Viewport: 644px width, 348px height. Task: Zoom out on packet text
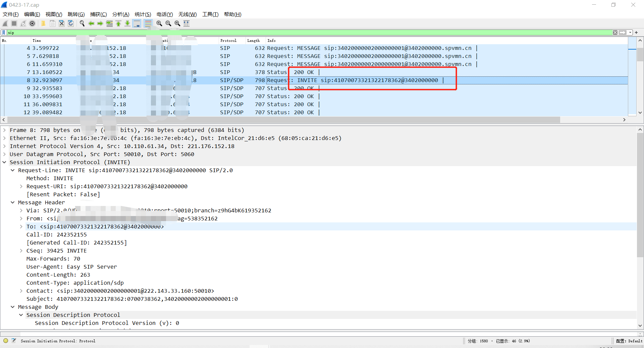click(168, 23)
